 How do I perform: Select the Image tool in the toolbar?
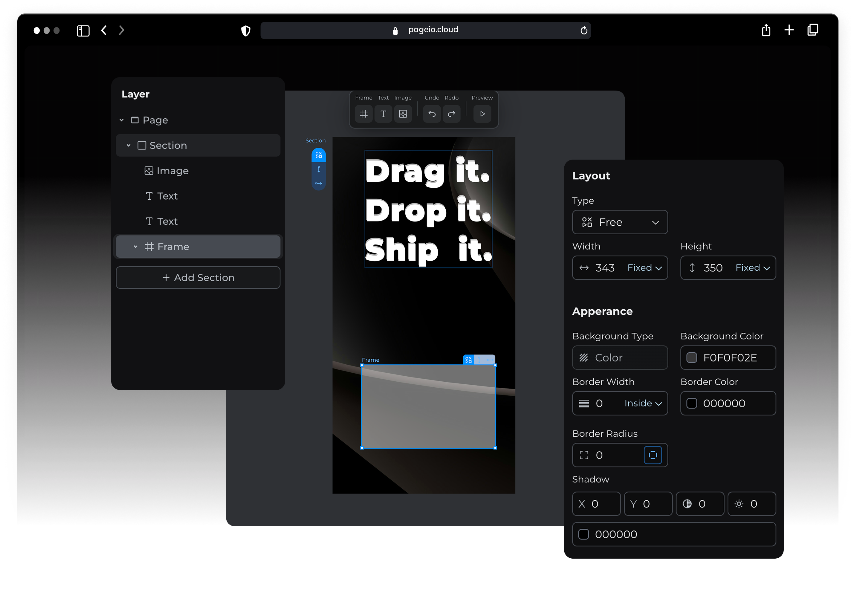tap(403, 114)
